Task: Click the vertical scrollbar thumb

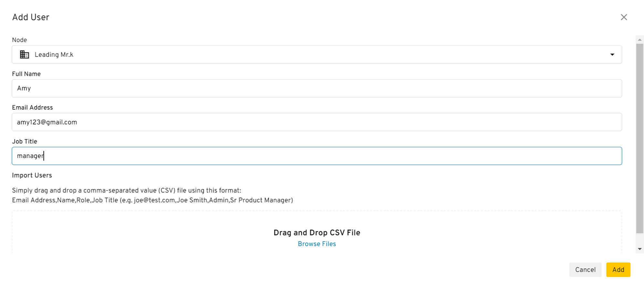Action: (x=639, y=138)
